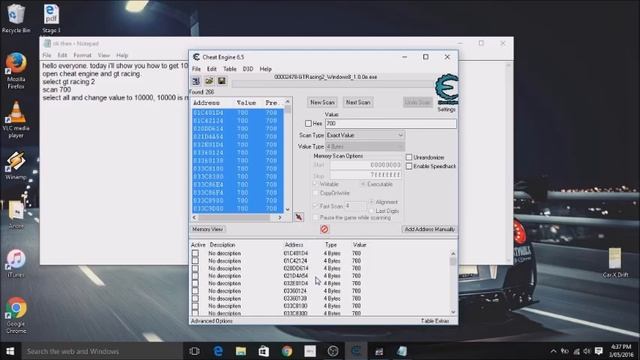Click the found list scroll-right arrow
640x360 pixels.
tap(280, 218)
